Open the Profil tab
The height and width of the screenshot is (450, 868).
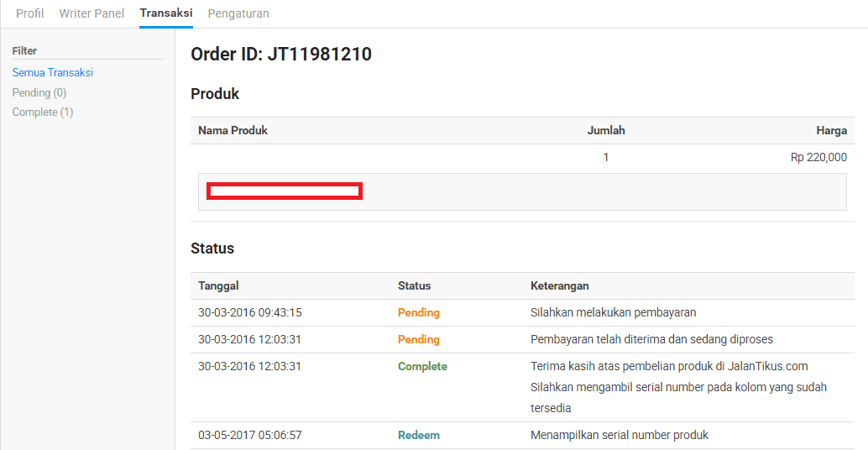30,13
